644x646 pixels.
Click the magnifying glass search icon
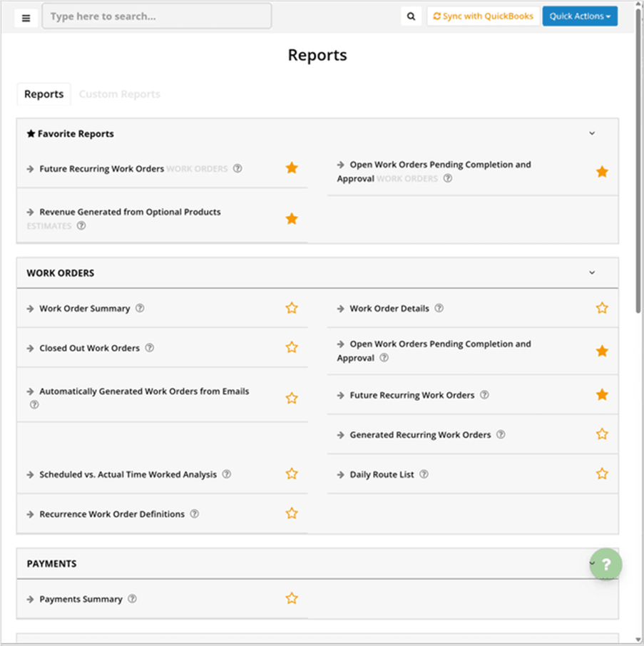411,16
